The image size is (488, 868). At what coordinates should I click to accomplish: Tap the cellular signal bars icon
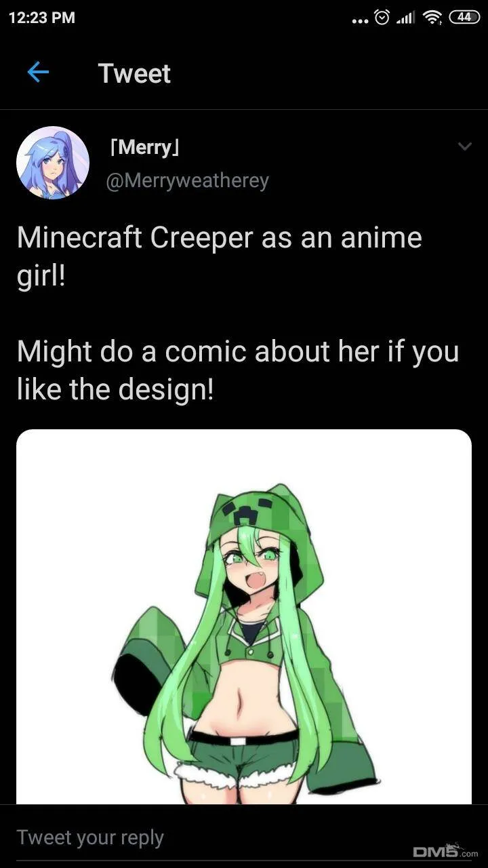[x=405, y=18]
